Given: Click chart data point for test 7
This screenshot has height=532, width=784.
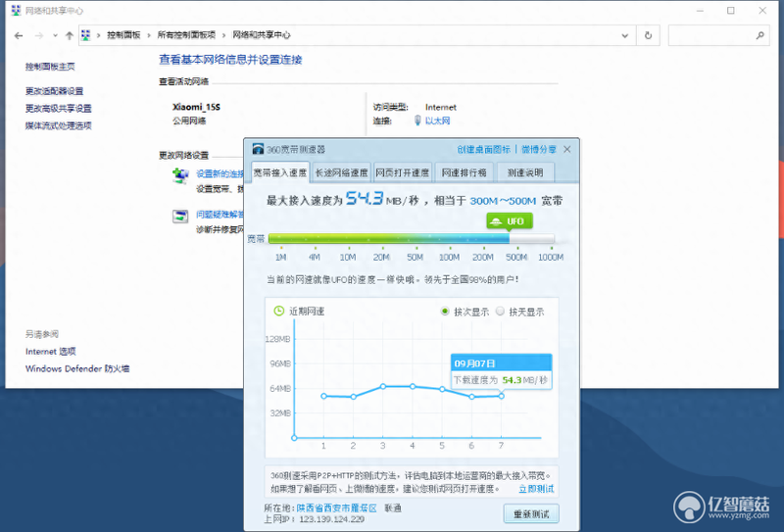Looking at the screenshot, I should click(501, 396).
